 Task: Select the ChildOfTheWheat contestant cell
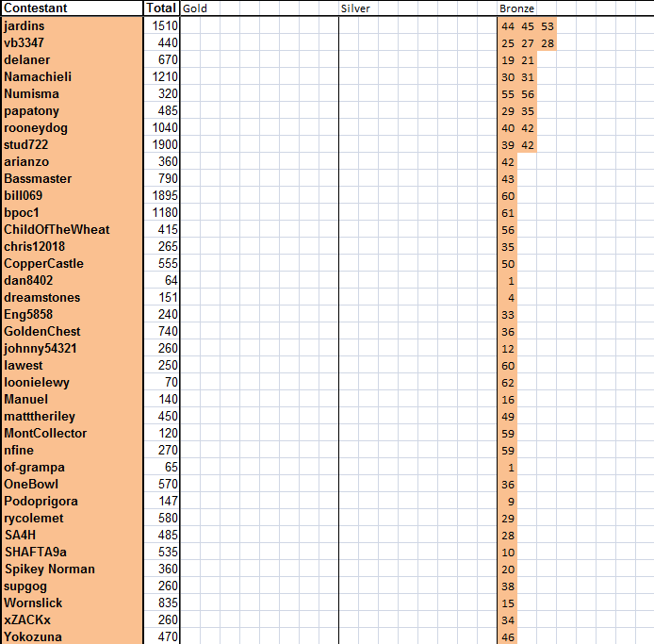(x=73, y=229)
